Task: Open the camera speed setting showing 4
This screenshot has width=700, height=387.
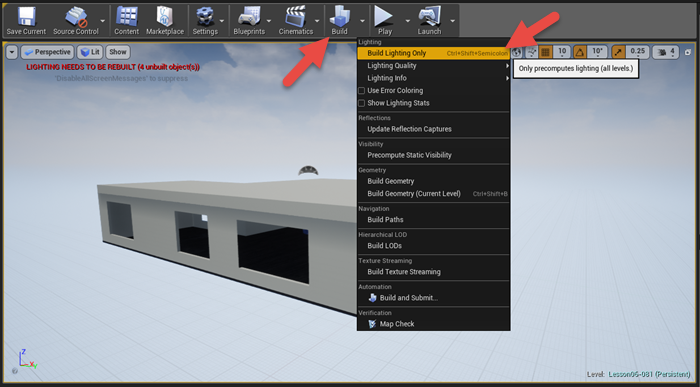Action: 666,52
